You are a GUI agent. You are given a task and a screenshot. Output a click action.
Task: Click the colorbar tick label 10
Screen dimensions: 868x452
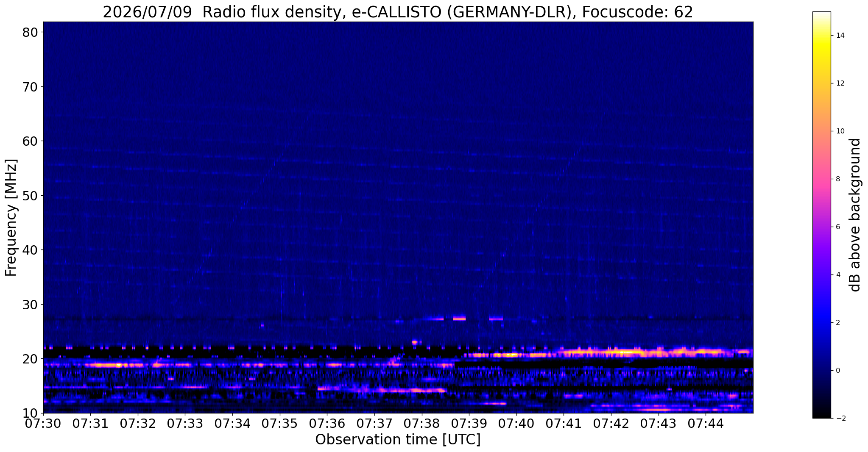pos(840,131)
